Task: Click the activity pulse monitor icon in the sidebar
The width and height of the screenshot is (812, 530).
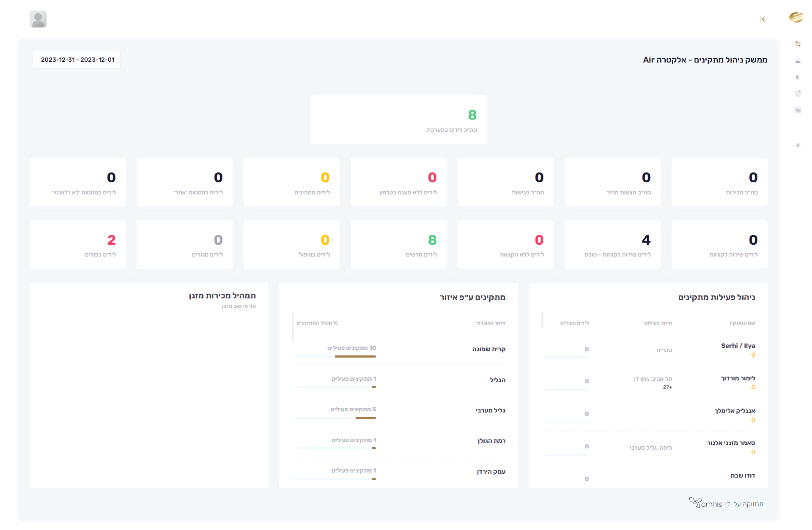Action: click(x=798, y=110)
